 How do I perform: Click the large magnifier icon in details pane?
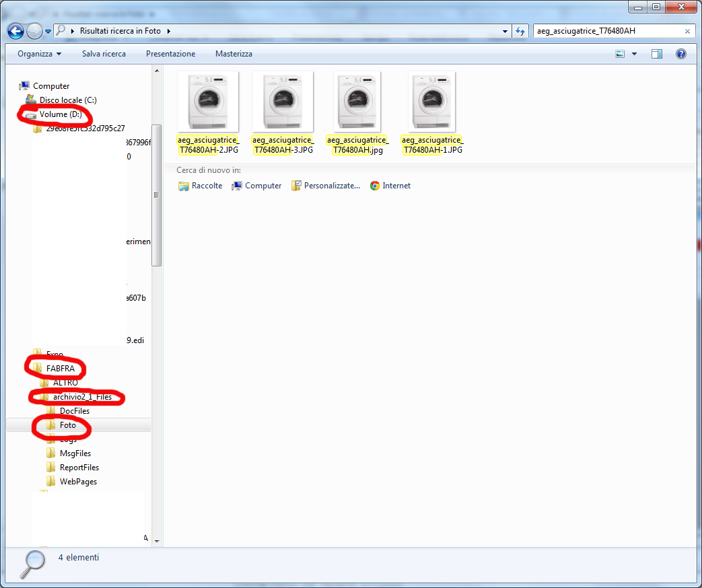tap(33, 564)
